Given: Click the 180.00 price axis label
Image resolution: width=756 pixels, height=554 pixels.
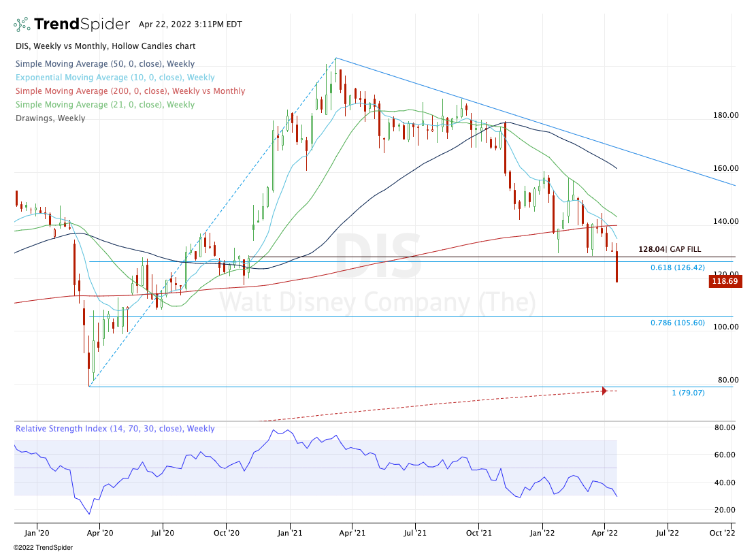Looking at the screenshot, I should point(725,115).
